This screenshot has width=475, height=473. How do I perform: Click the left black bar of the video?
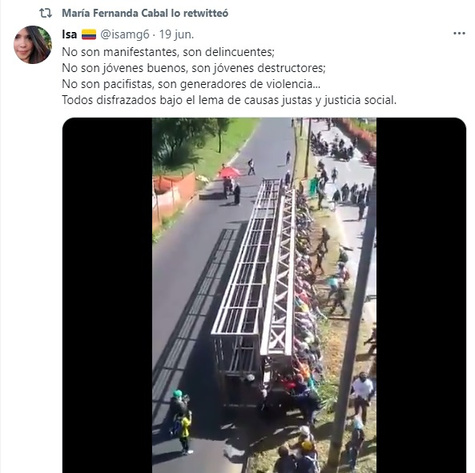click(x=107, y=295)
